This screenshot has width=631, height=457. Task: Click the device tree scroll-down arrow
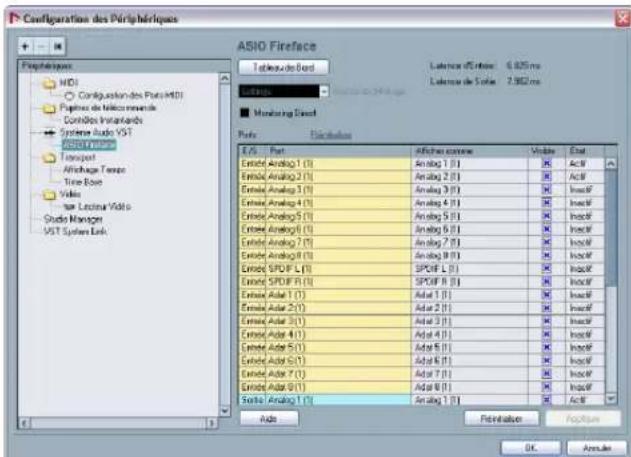click(225, 411)
